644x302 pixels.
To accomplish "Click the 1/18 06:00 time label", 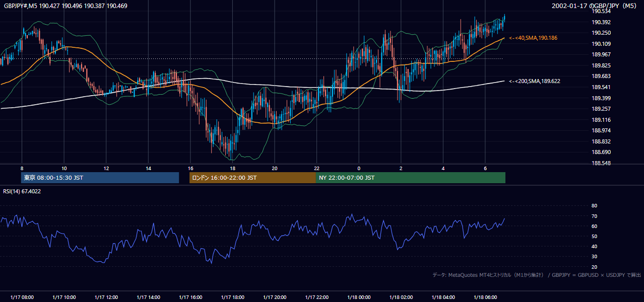I will point(485,297).
